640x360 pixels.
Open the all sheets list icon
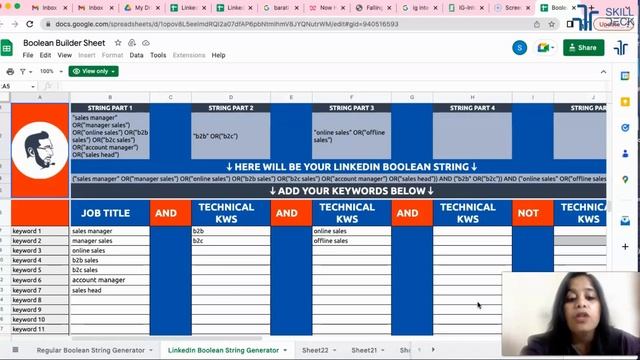16,350
